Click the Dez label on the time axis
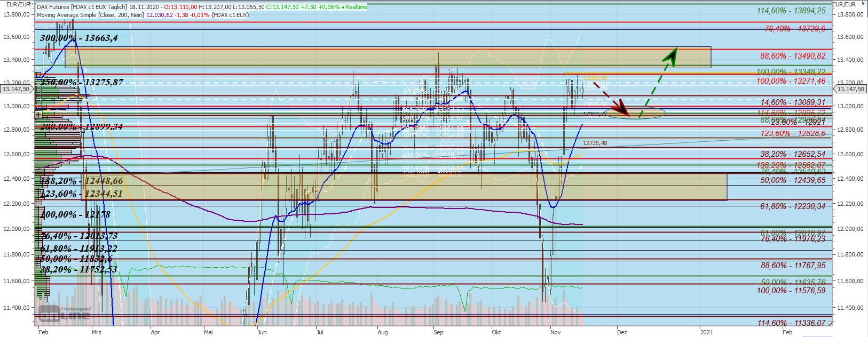This screenshot has width=868, height=337. tap(622, 332)
